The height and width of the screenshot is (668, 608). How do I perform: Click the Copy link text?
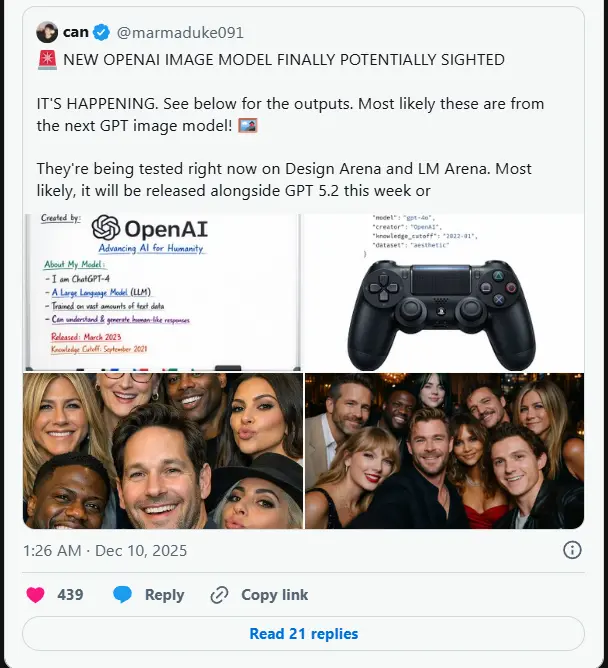tap(274, 595)
